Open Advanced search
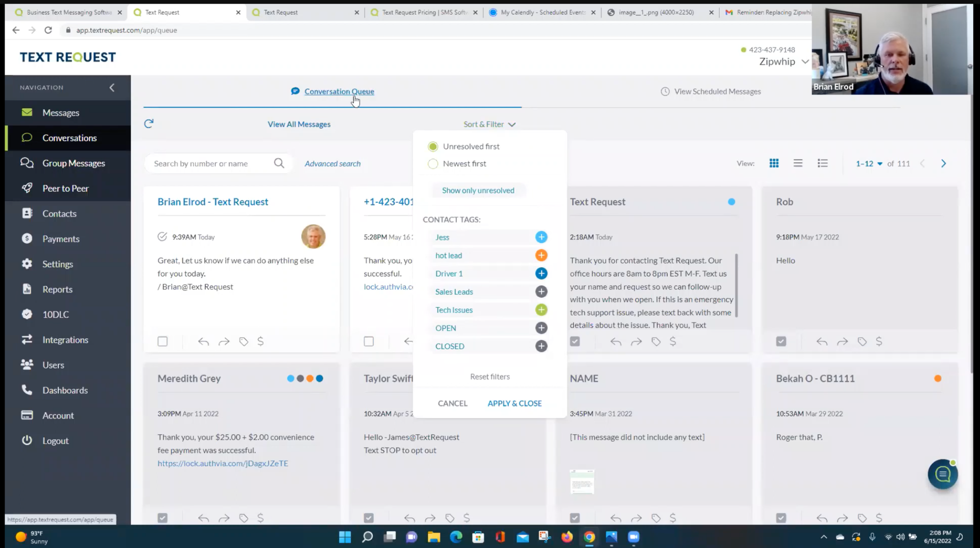The height and width of the screenshot is (548, 980). click(x=332, y=163)
